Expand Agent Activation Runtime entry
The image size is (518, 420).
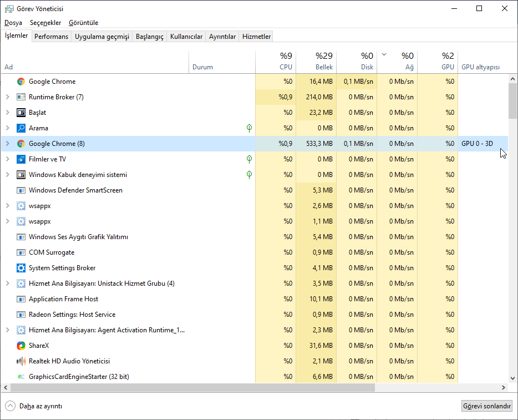8,330
